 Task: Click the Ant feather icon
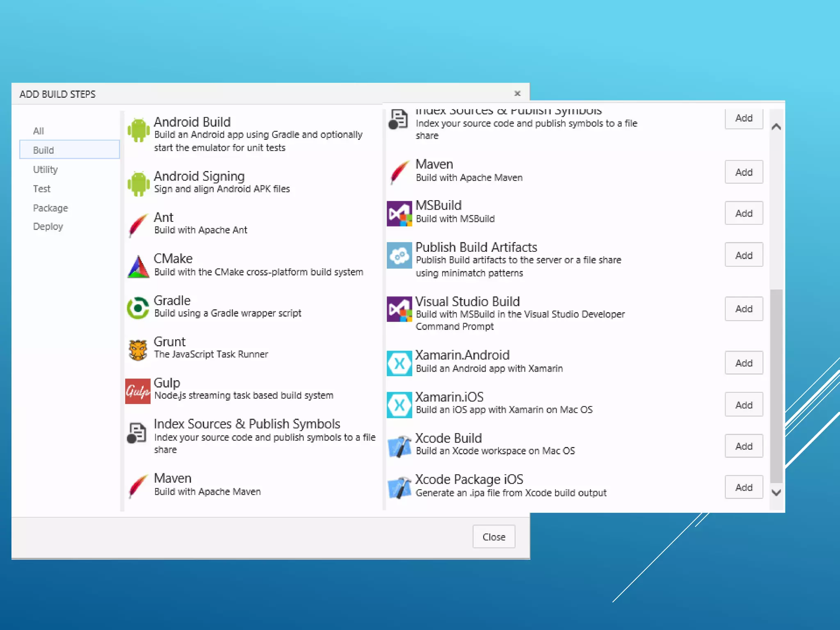(x=138, y=225)
